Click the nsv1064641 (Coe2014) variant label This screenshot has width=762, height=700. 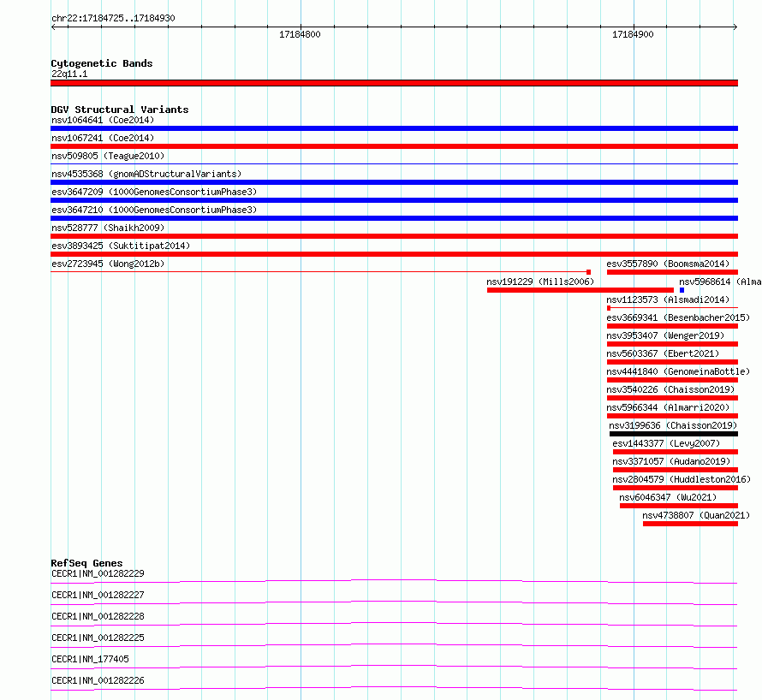point(103,120)
